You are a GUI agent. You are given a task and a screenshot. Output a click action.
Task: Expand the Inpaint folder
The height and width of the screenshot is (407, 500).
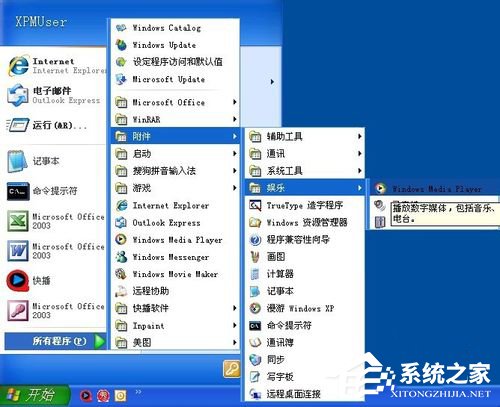(x=175, y=325)
